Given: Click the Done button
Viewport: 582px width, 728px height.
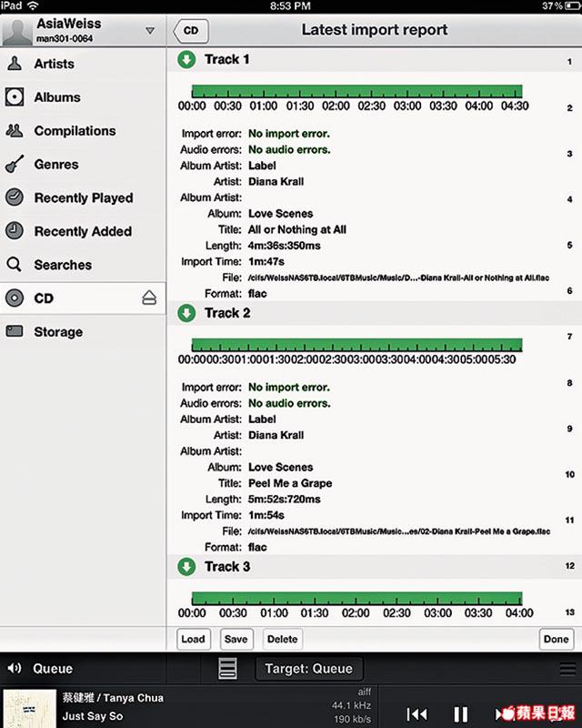Looking at the screenshot, I should coord(556,640).
